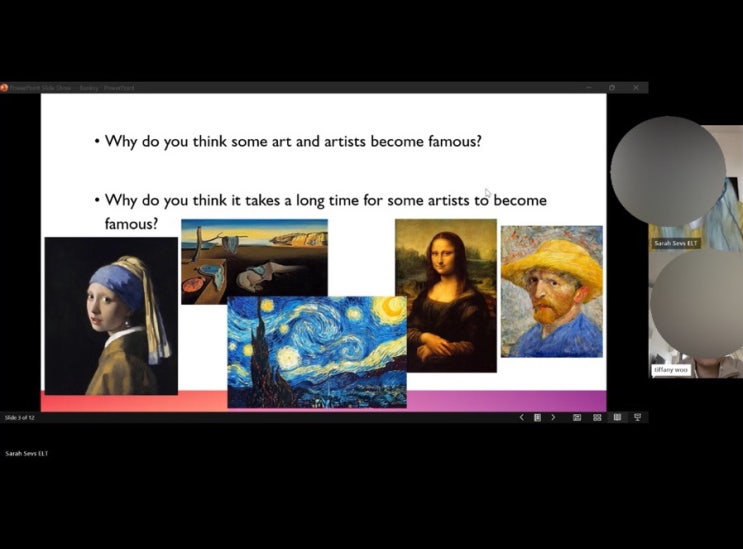
Task: Click the straw hat self-portrait image
Action: tap(552, 291)
